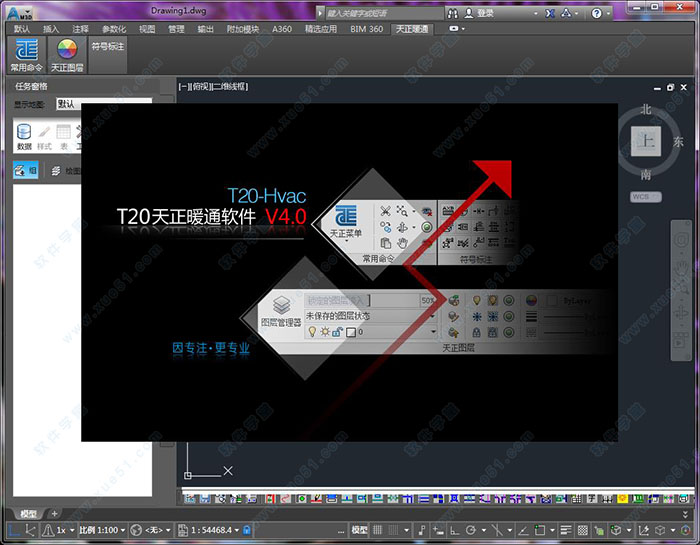Toggle grid display on status bar
This screenshot has height=545, width=700.
(x=378, y=530)
